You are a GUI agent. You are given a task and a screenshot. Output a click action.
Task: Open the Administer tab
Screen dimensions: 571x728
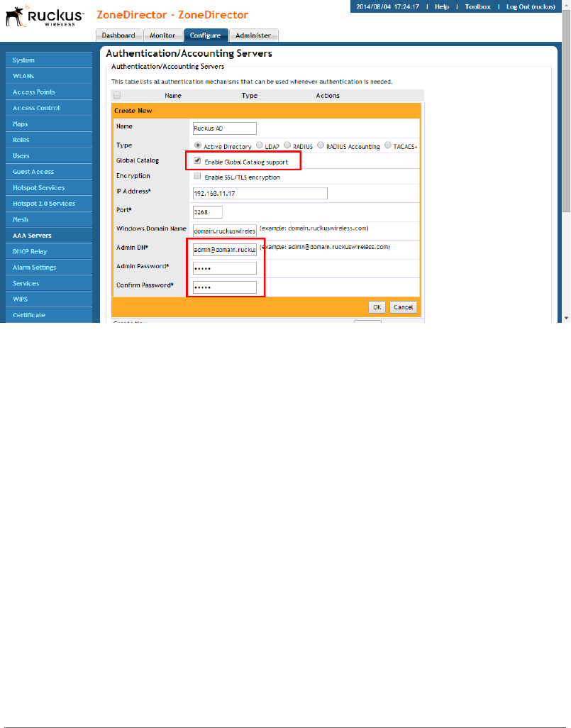253,35
